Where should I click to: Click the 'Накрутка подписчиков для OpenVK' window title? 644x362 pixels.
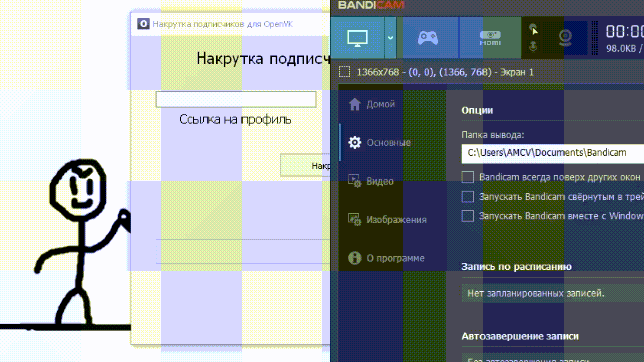tap(223, 24)
